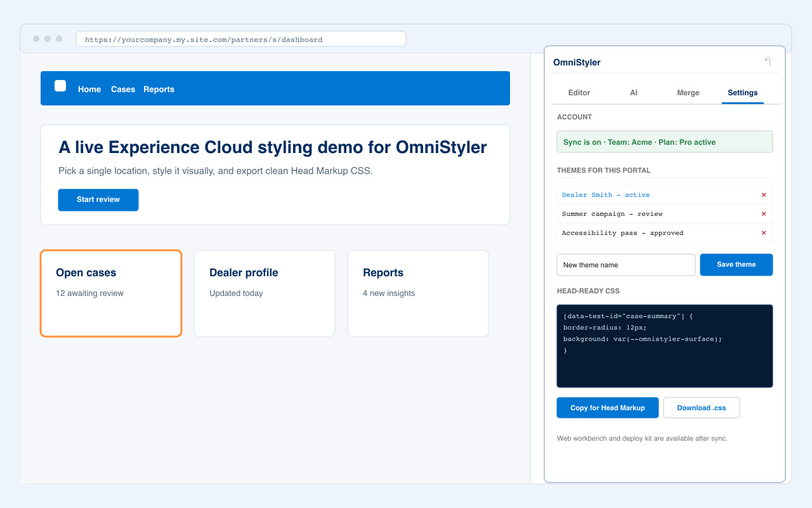Remove the Summer campaign theme

tap(764, 214)
